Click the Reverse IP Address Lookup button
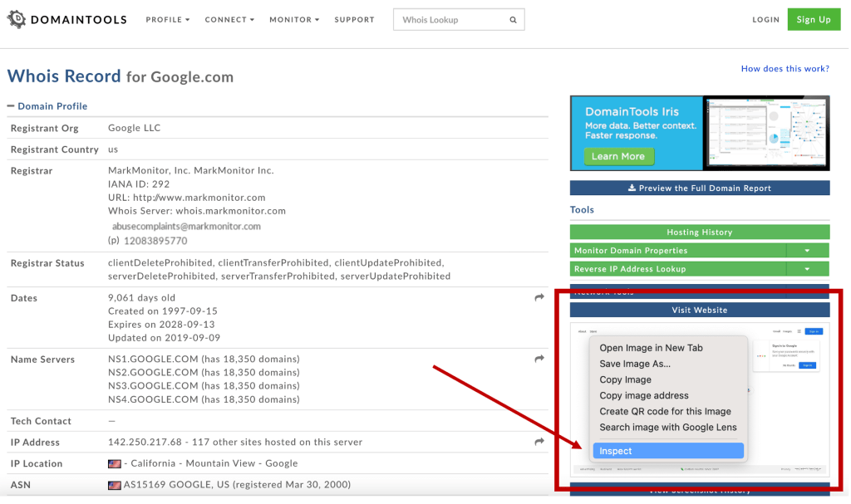The width and height of the screenshot is (851, 504). point(678,269)
